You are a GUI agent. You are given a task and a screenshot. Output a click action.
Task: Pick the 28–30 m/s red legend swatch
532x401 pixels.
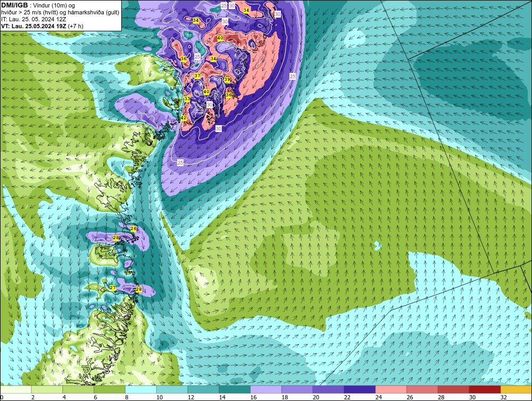point(453,389)
